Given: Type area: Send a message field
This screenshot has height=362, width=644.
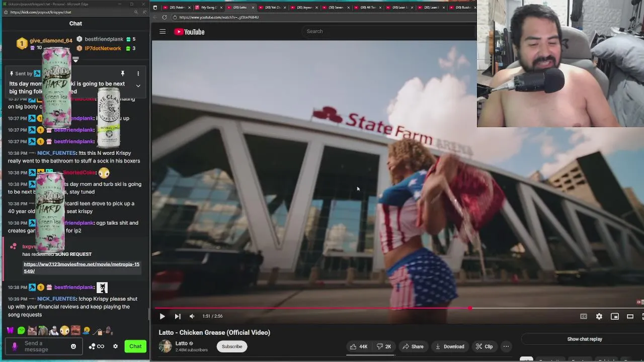Looking at the screenshot, I should pos(44,346).
